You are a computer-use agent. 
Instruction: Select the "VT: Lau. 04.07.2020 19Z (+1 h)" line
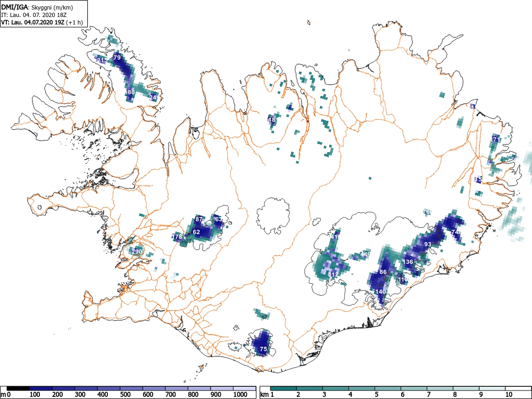click(42, 22)
